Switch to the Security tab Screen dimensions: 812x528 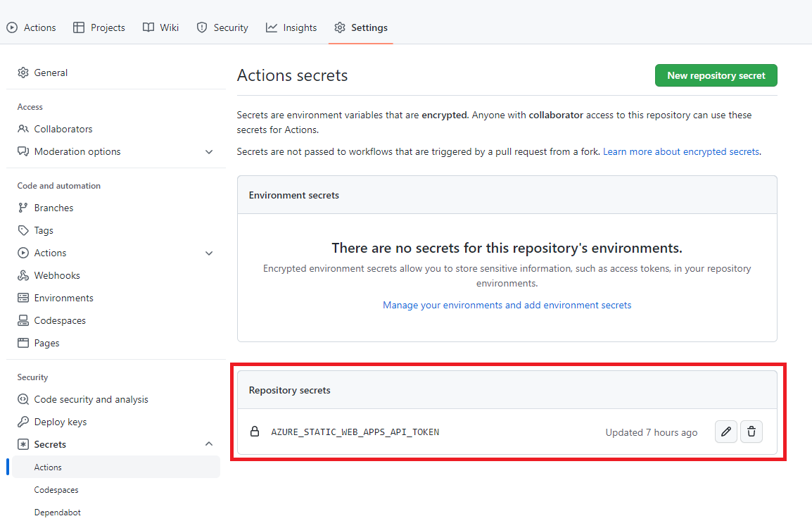pyautogui.click(x=222, y=27)
